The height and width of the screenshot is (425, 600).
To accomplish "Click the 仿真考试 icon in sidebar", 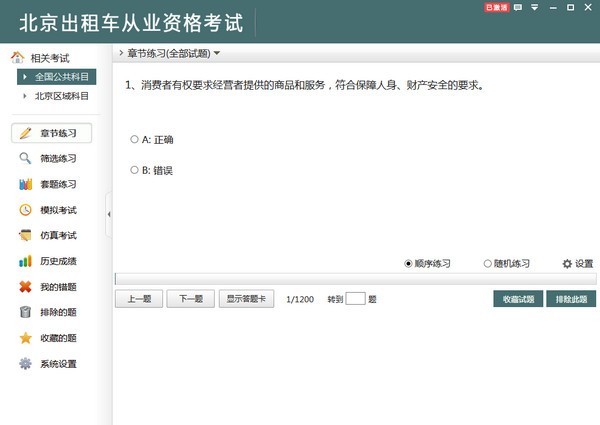I will click(25, 236).
